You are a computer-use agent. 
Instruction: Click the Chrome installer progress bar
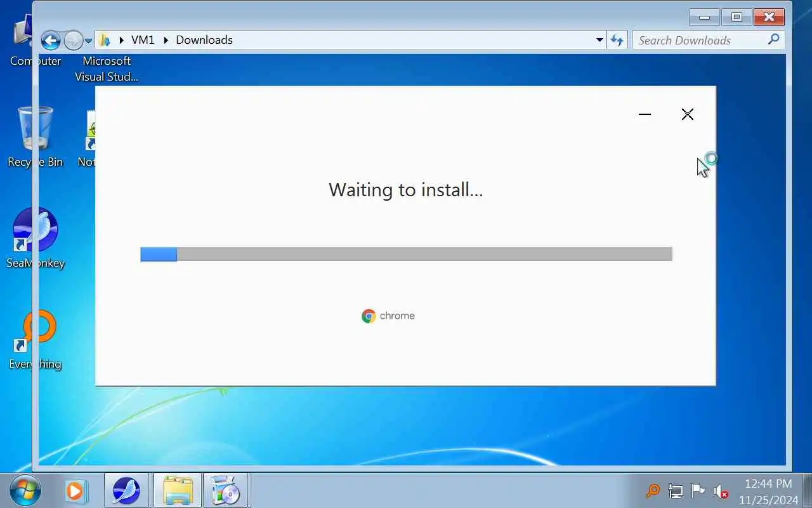coord(406,254)
